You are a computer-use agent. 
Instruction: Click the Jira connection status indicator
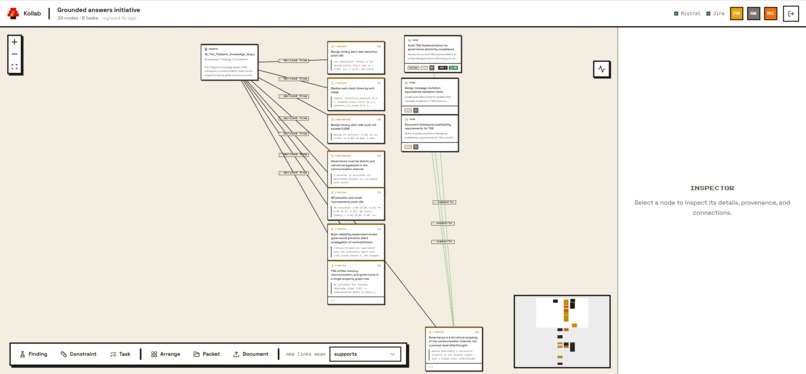[716, 13]
